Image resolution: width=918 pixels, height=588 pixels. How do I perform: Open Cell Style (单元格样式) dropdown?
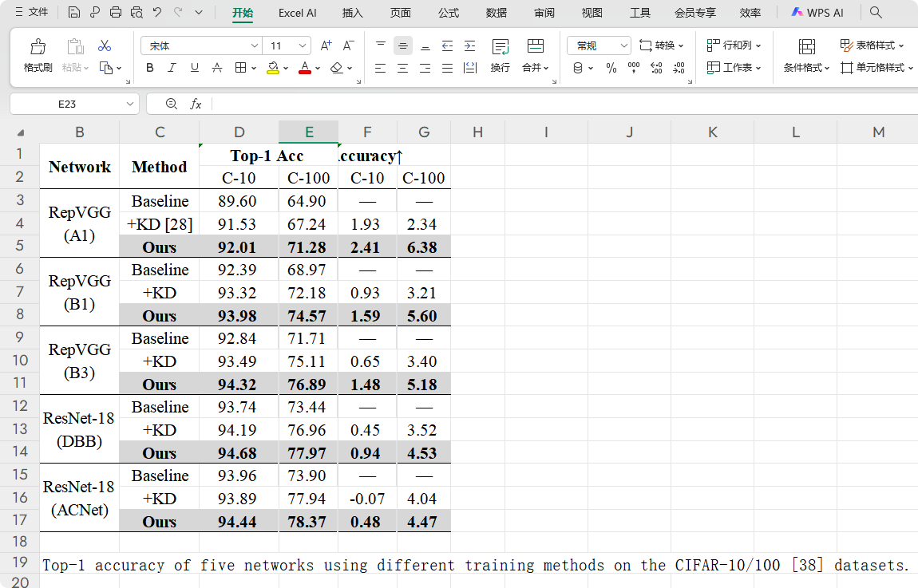[876, 68]
